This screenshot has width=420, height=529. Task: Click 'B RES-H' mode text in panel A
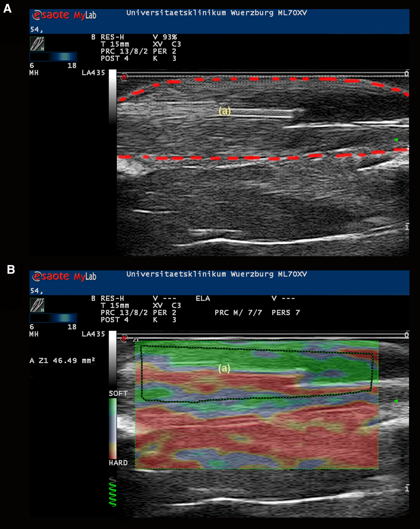(x=107, y=37)
